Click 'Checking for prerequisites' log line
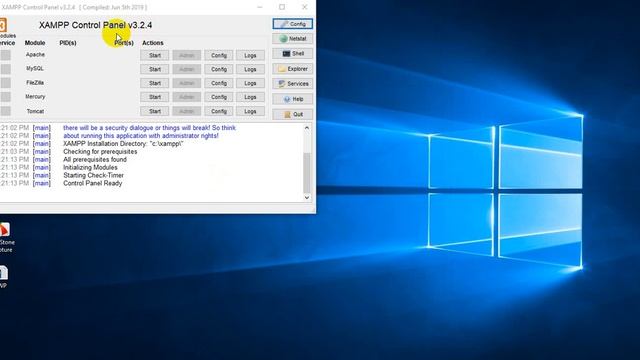Viewport: 640px width, 360px height. [x=100, y=151]
